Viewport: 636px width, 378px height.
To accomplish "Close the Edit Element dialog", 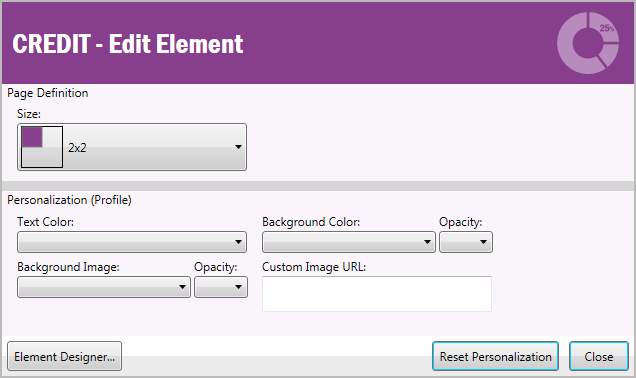I will (599, 356).
